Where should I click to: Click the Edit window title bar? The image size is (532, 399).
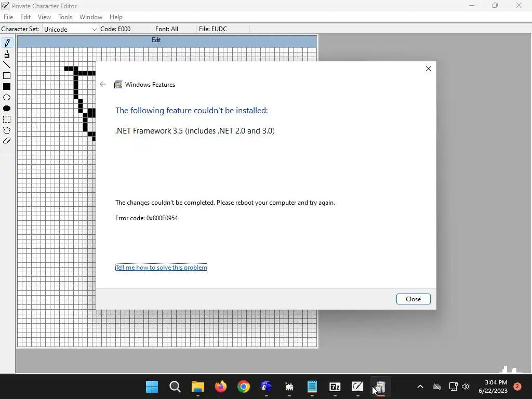pos(167,41)
